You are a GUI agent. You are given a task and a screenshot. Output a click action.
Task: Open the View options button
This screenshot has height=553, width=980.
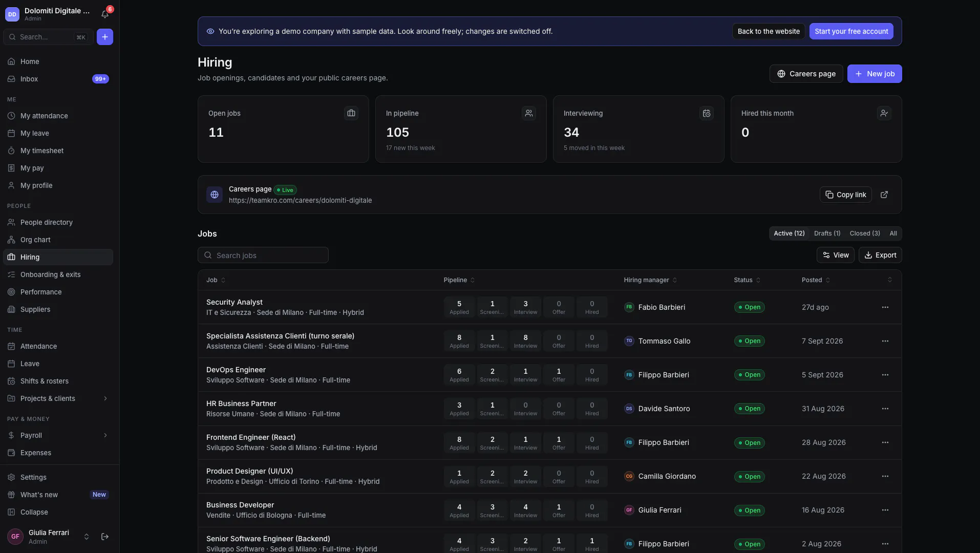[836, 255]
